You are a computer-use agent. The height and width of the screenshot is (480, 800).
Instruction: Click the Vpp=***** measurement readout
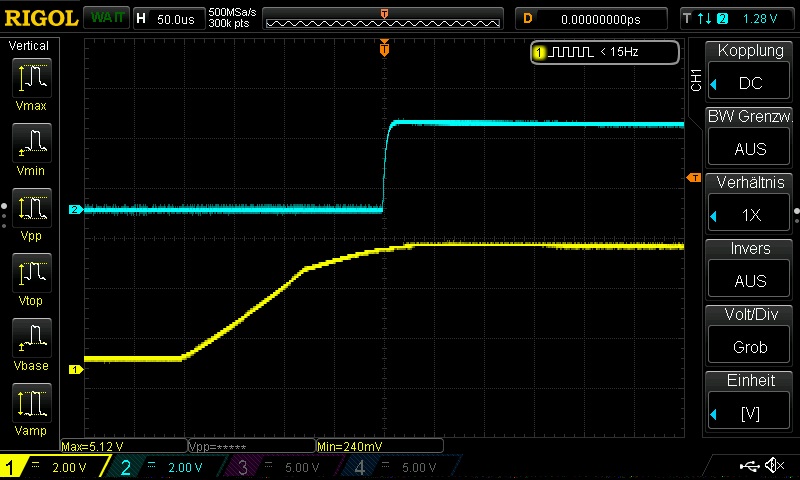tap(252, 446)
